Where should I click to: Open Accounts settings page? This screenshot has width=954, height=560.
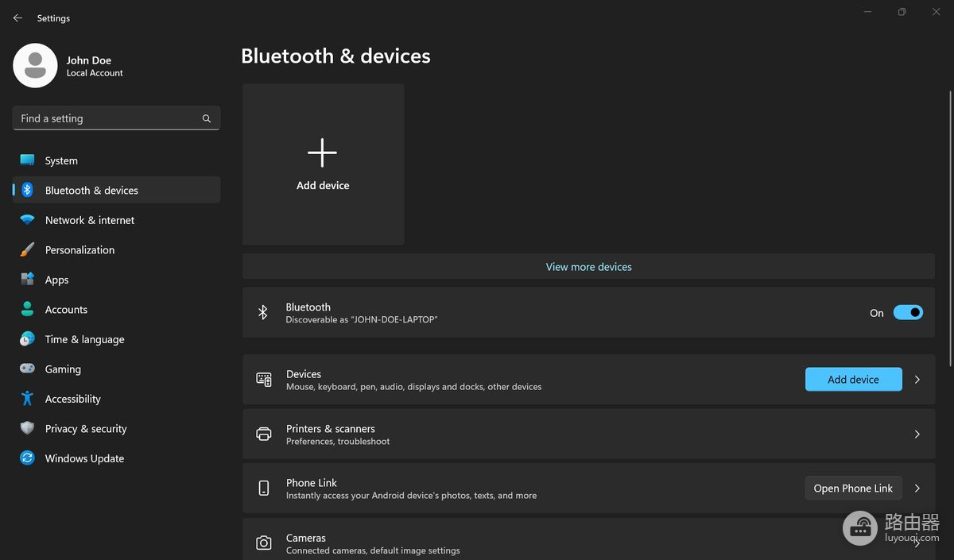[116, 309]
